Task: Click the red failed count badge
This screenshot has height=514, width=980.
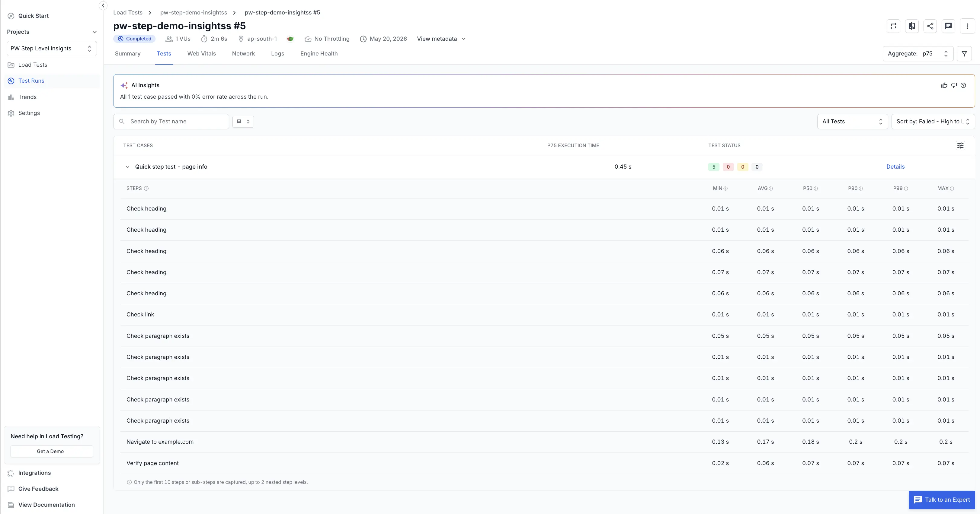Action: [x=728, y=167]
